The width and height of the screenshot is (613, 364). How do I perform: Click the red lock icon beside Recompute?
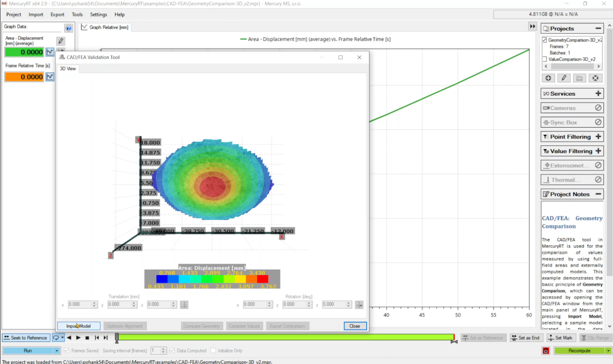tap(546, 351)
